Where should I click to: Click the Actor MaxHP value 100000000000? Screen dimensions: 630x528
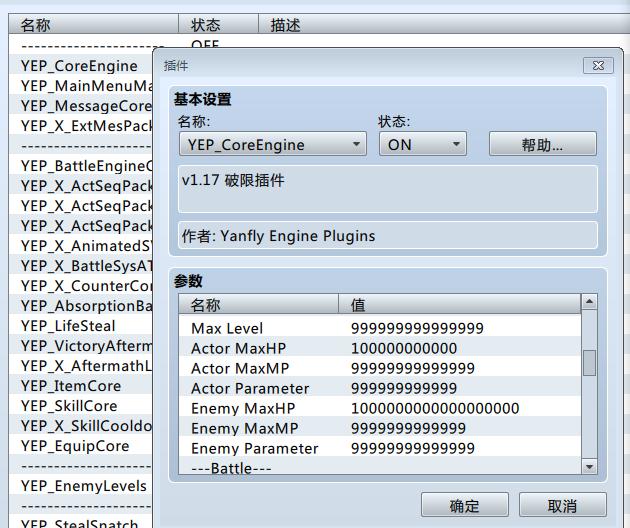(x=404, y=348)
